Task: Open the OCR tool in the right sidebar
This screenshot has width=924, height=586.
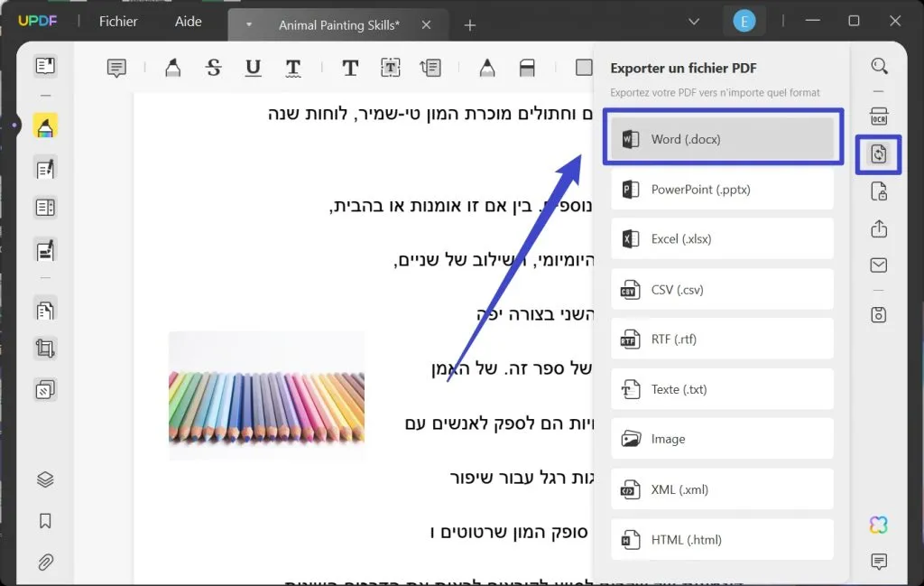Action: click(x=880, y=116)
